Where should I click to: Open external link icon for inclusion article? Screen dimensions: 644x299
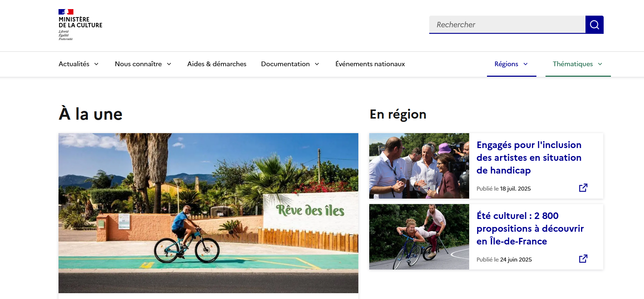583,188
